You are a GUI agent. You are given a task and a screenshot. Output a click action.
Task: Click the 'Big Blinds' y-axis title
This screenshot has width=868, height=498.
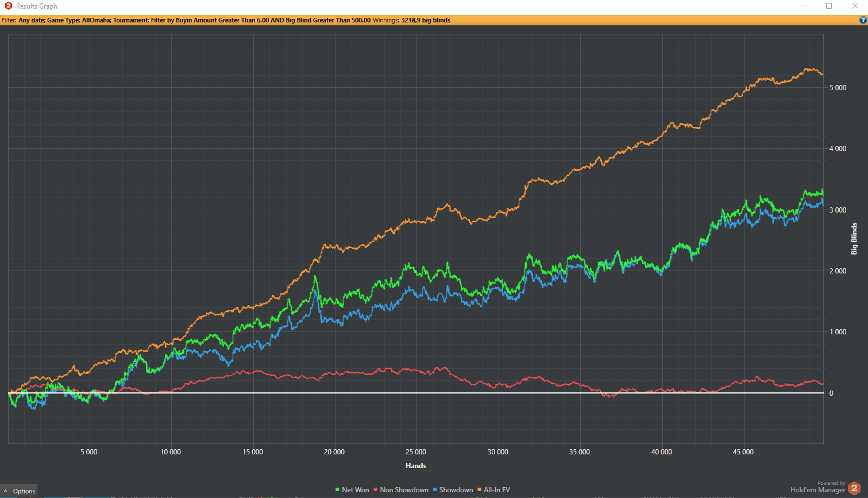tap(854, 238)
